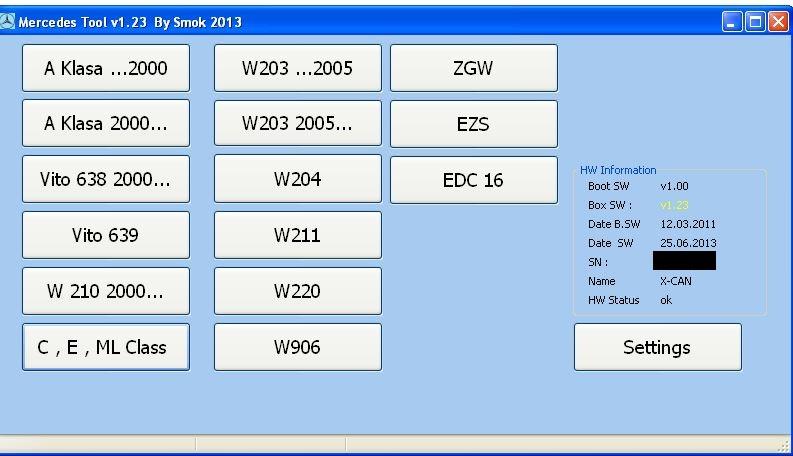
Task: Open Vito 638 2000... vehicle option
Action: [106, 180]
